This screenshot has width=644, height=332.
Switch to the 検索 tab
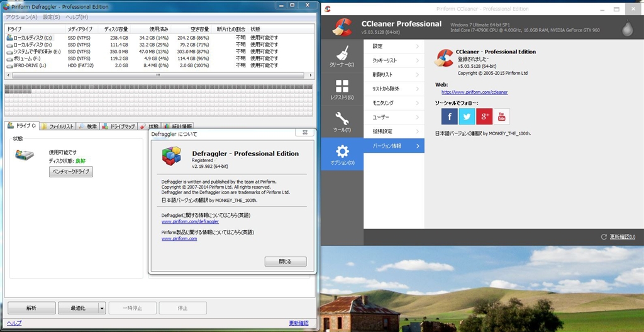(88, 126)
